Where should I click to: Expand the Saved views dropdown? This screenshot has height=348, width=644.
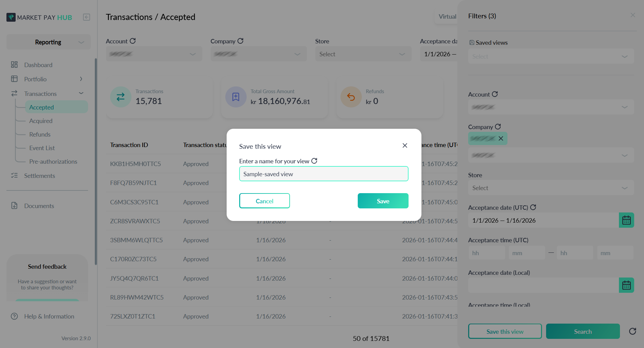coord(551,56)
